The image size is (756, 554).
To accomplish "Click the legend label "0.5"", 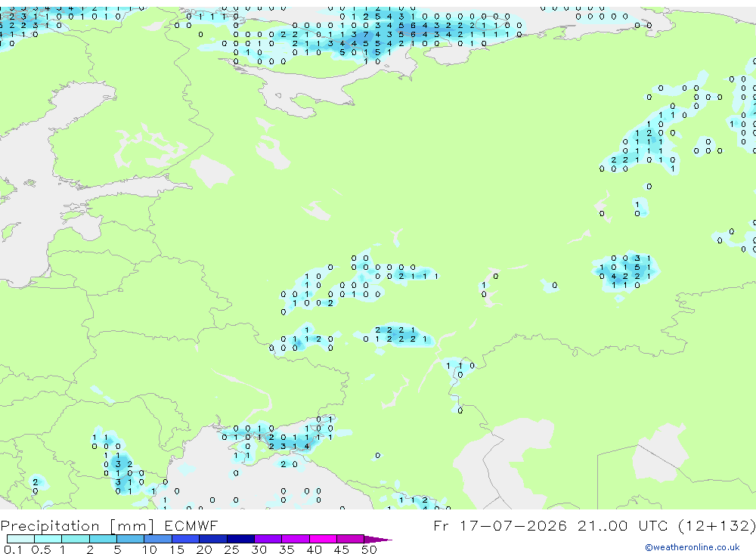I will coord(41,549).
